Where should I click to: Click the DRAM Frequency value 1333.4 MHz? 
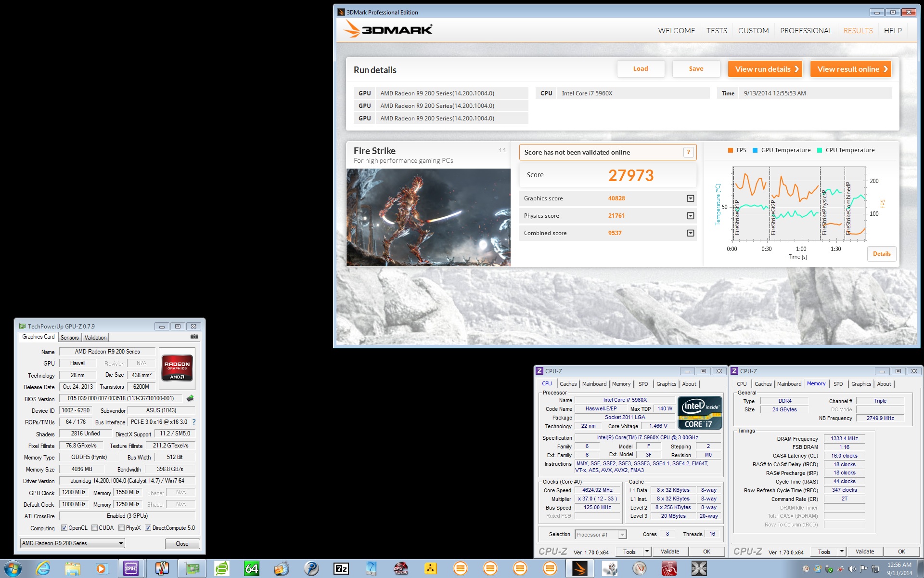pos(844,438)
